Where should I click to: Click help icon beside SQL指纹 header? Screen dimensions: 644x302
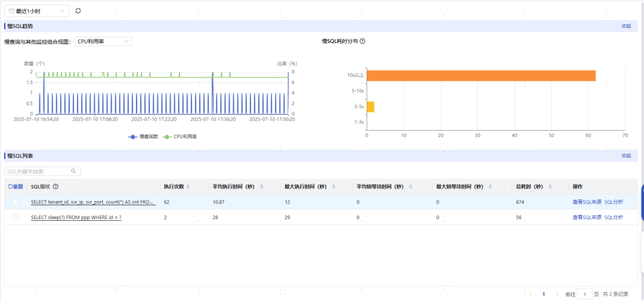tap(55, 187)
